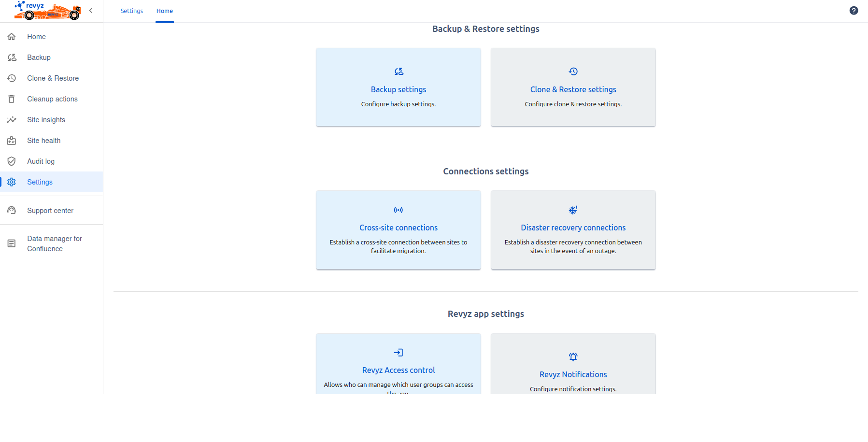Open Disaster recovery connections card
Image resolution: width=868 pixels, height=442 pixels.
click(x=573, y=228)
